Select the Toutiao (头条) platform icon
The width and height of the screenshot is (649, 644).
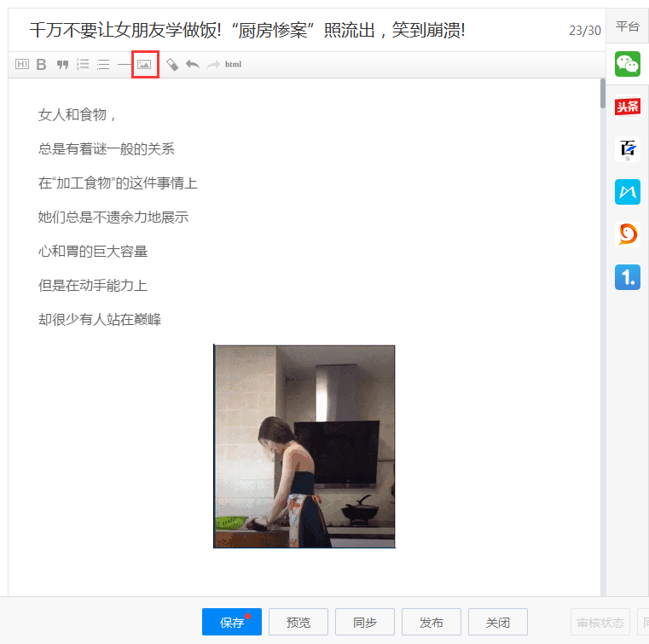[628, 107]
